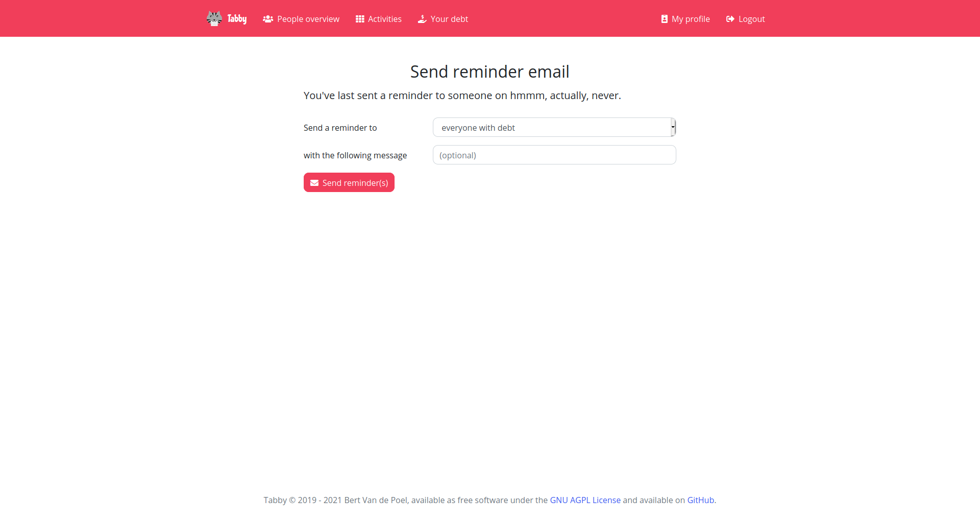980x522 pixels.
Task: Click the envelope icon on Send button
Action: [314, 183]
